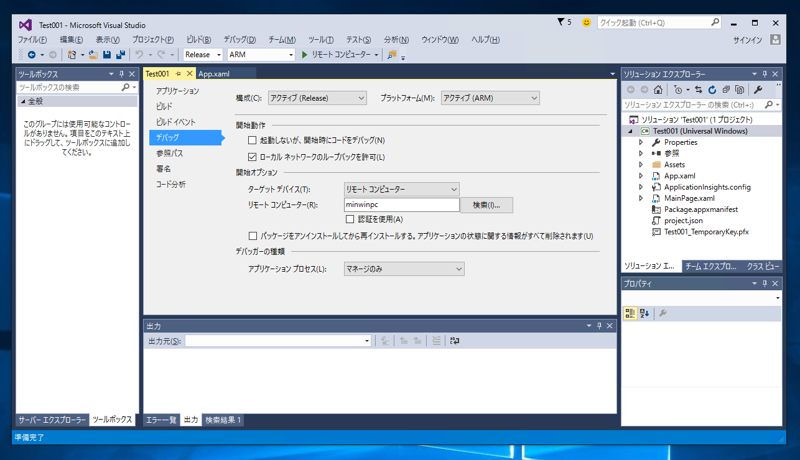
Task: Click the Save All icon
Action: click(120, 55)
